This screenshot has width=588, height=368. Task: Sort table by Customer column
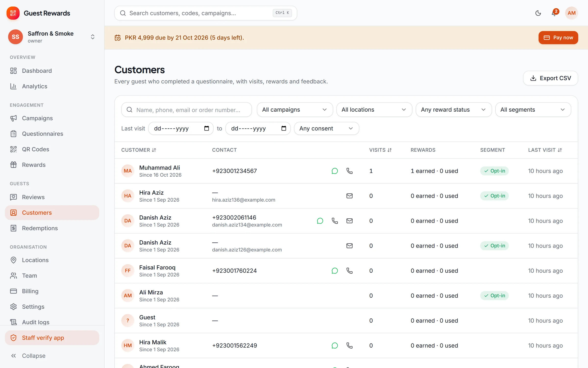coord(139,150)
